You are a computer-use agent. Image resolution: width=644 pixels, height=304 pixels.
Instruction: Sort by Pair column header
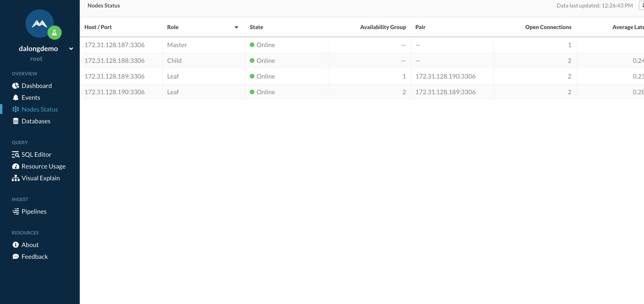pos(420,27)
